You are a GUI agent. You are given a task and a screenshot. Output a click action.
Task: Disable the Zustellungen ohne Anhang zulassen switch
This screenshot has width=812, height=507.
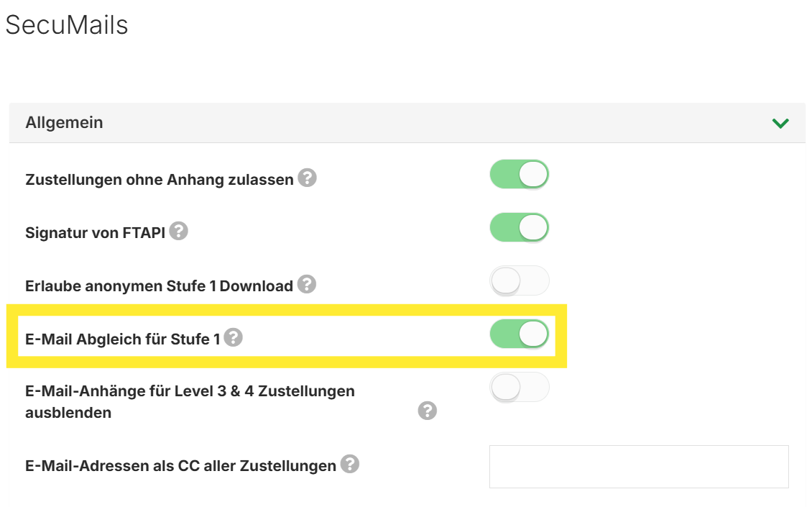519,175
